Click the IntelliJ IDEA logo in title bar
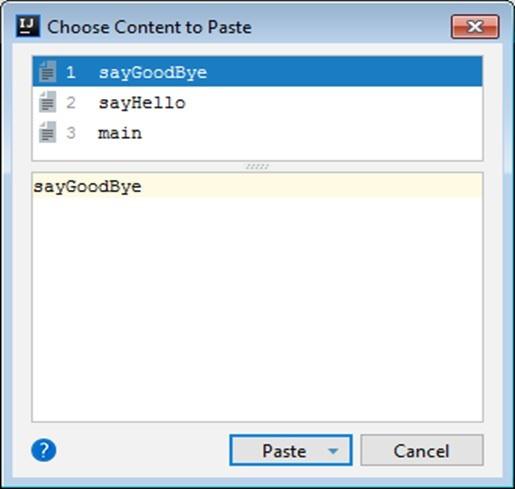Image resolution: width=515 pixels, height=489 pixels. (28, 26)
